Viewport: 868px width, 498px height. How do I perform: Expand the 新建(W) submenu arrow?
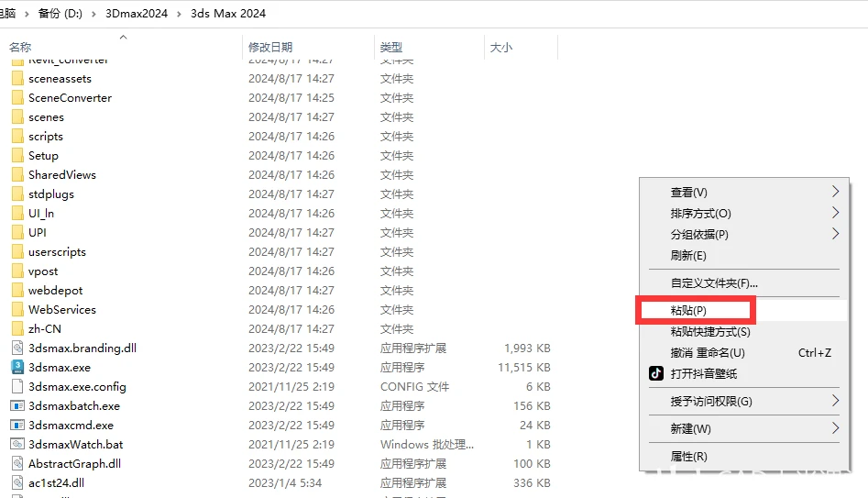click(835, 428)
